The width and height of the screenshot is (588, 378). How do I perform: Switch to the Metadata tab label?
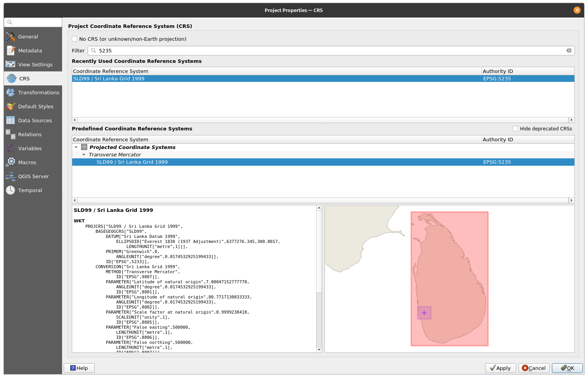pyautogui.click(x=30, y=50)
